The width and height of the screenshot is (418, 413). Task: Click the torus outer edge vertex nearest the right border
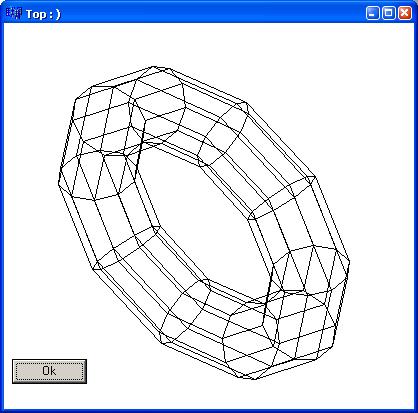349,262
